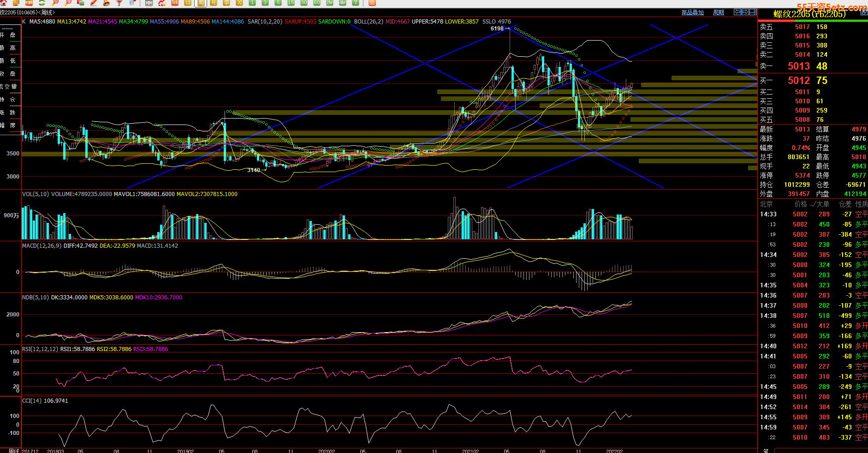The image size is (868, 453).
Task: Open the price alert bell icon
Action: click(x=106, y=2)
